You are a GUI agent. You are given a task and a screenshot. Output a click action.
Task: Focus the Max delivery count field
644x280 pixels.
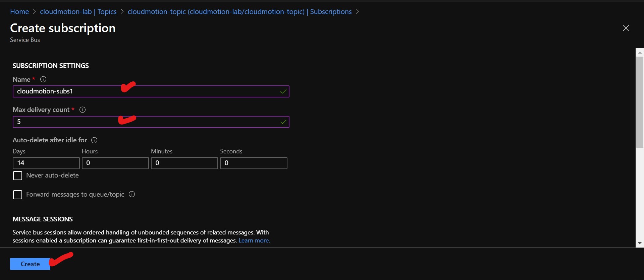point(151,122)
